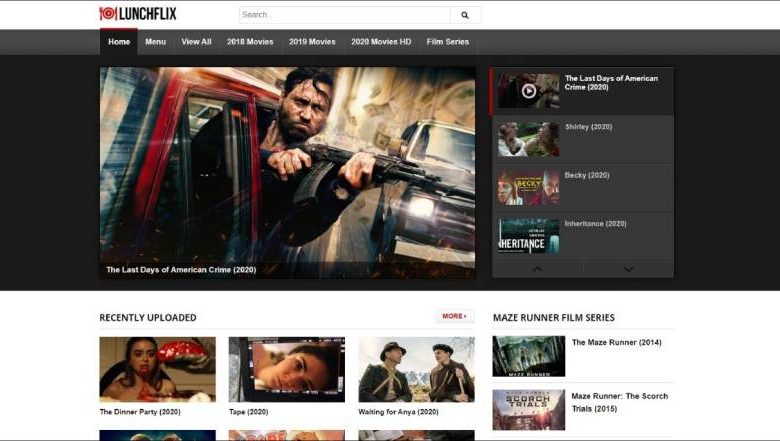Open the Home tab
780x441 pixels.
[119, 42]
